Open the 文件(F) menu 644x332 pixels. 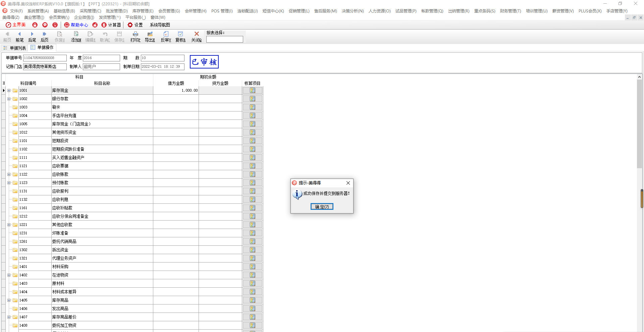coord(16,11)
